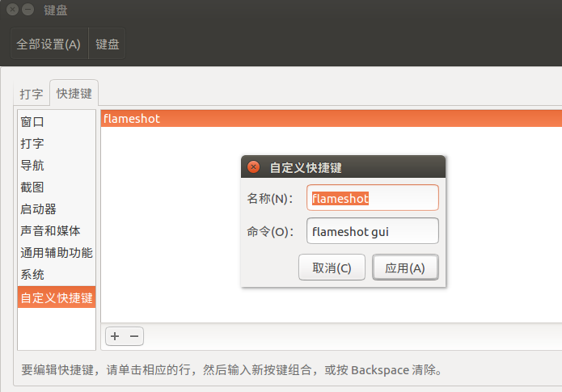Click the 名称(N) input field
This screenshot has height=392, width=562.
click(373, 198)
